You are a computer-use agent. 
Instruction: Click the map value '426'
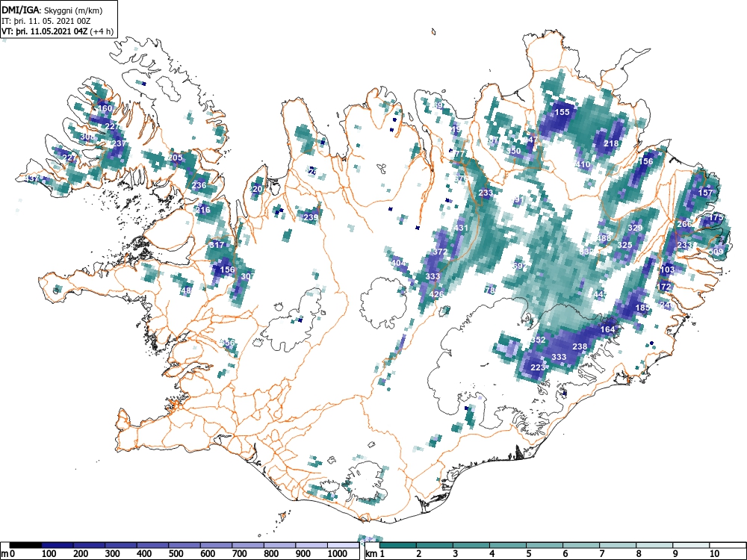tap(436, 293)
